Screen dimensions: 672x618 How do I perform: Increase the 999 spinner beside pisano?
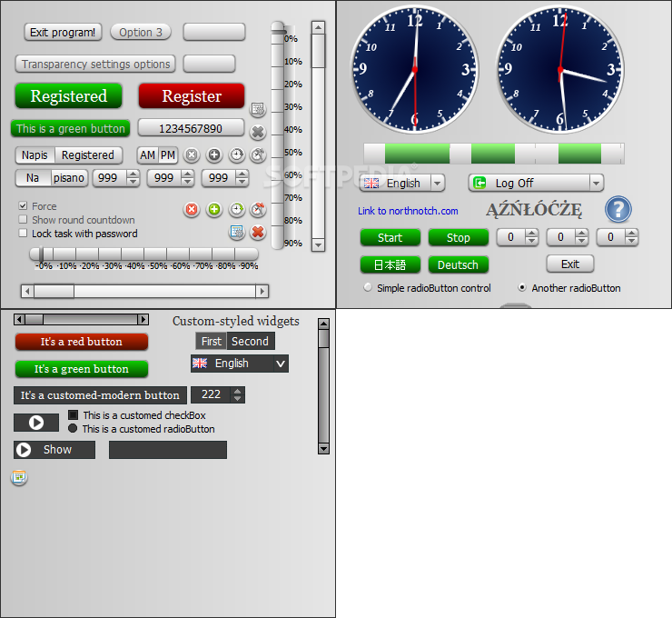pos(133,174)
